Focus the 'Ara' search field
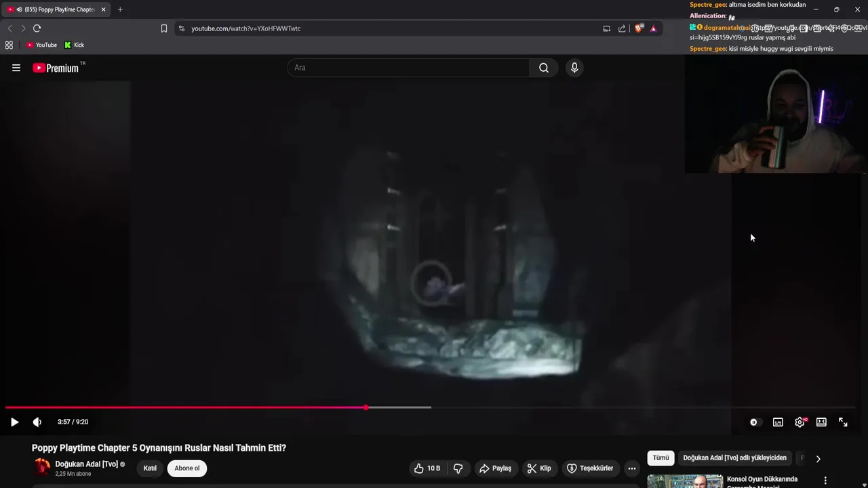 tap(408, 68)
